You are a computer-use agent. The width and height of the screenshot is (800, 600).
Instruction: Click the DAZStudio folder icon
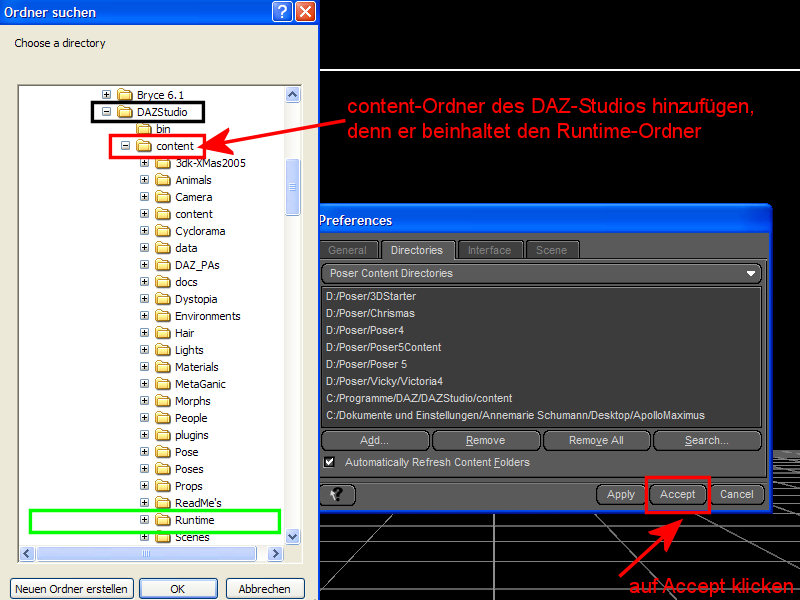pyautogui.click(x=124, y=112)
